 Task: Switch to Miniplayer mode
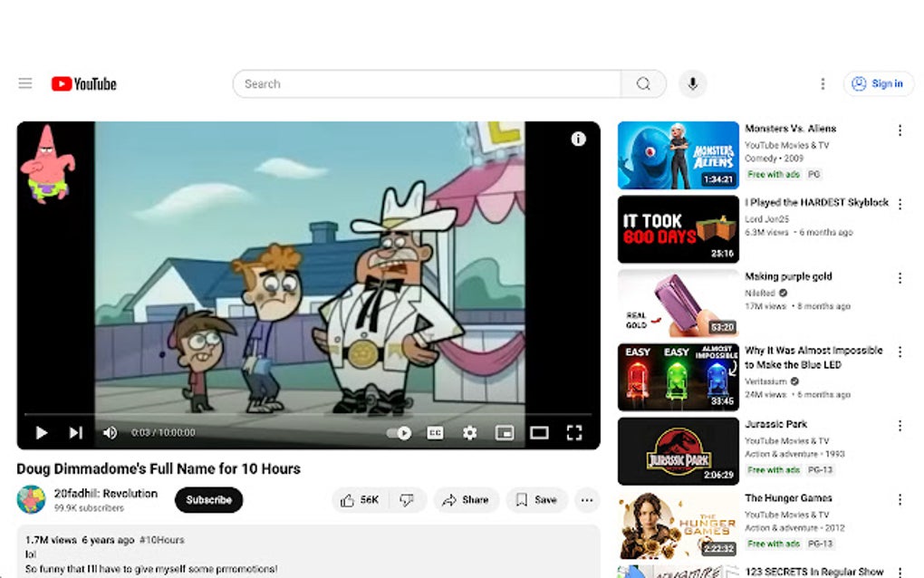pyautogui.click(x=505, y=433)
